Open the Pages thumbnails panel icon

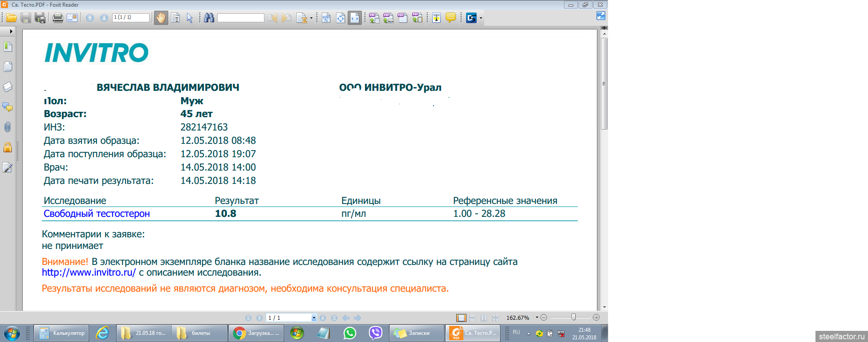(x=8, y=67)
